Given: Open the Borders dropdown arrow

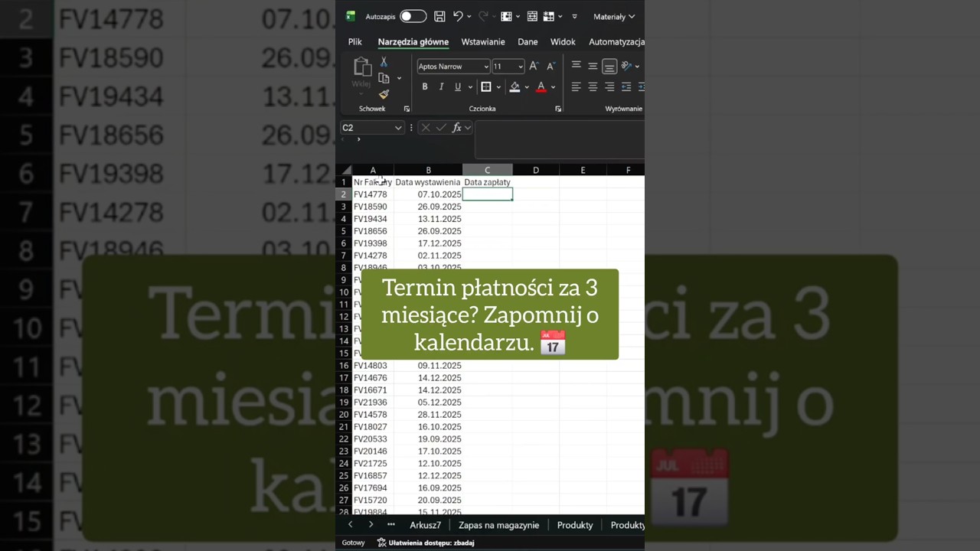Looking at the screenshot, I should (x=498, y=87).
